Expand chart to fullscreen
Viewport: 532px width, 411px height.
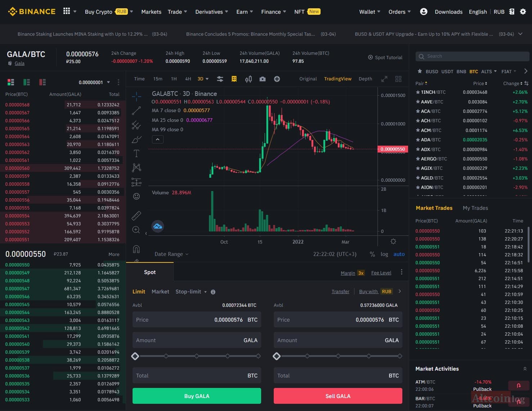[x=384, y=79]
